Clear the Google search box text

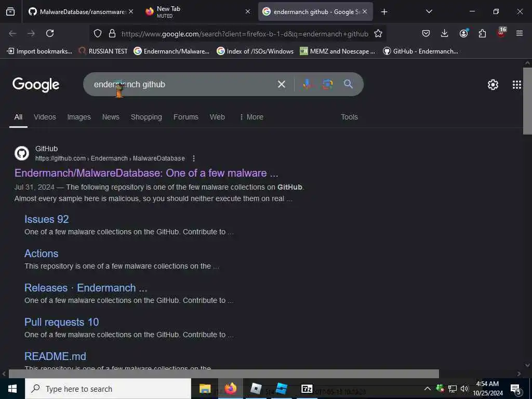pyautogui.click(x=281, y=84)
